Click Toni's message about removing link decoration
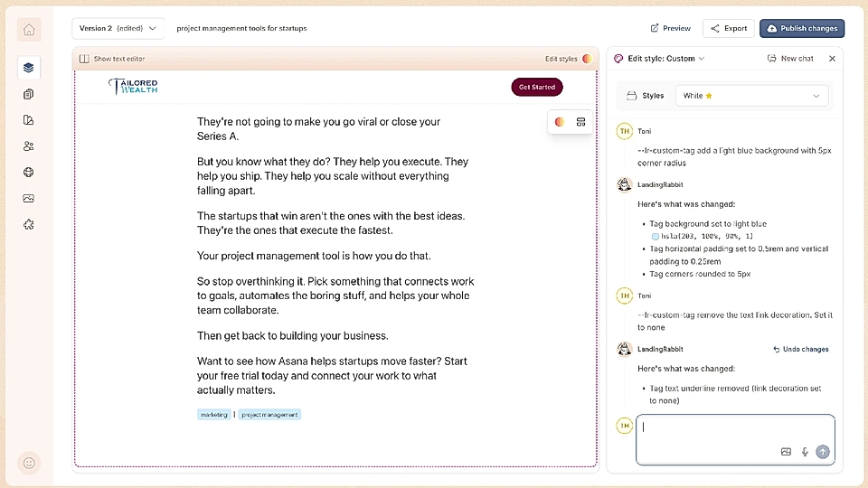The image size is (868, 488). 735,321
